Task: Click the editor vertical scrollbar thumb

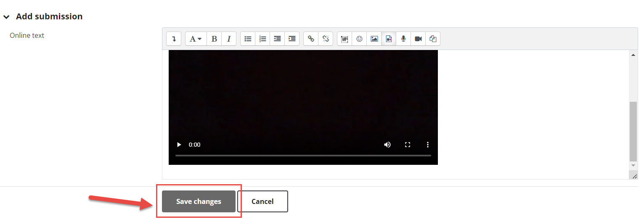Action: (x=633, y=131)
